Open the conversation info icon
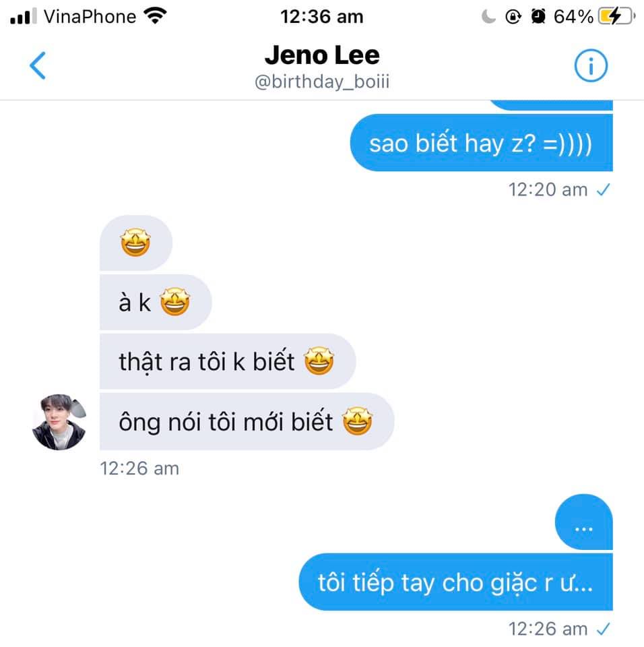This screenshot has width=644, height=647. pyautogui.click(x=591, y=65)
